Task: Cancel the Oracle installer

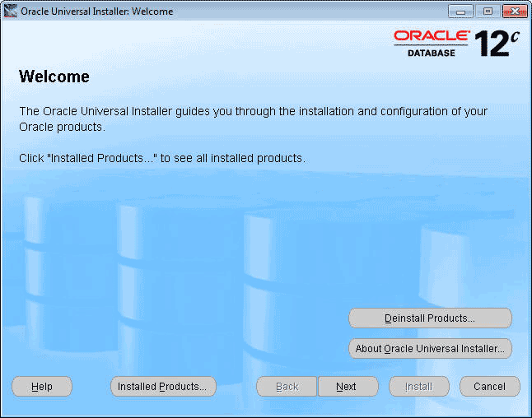Action: 489,386
